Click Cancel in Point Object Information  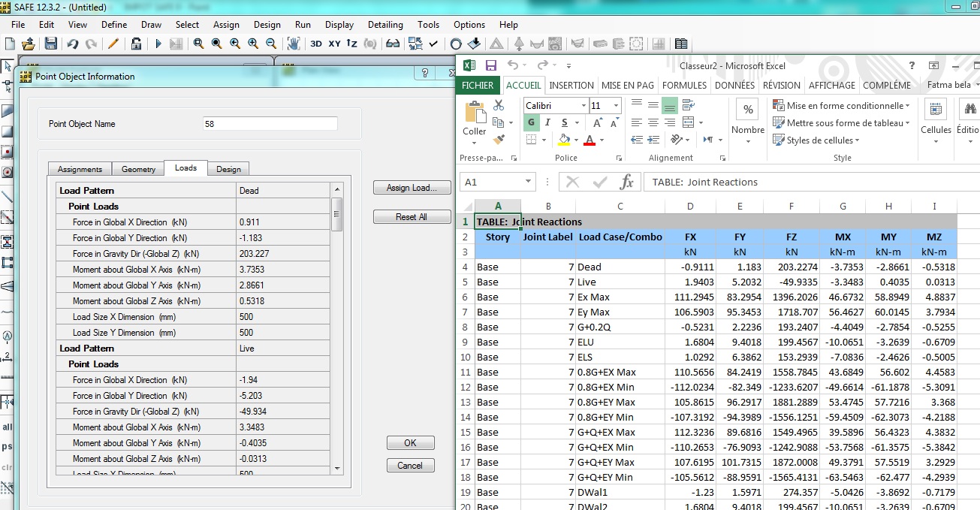(410, 466)
